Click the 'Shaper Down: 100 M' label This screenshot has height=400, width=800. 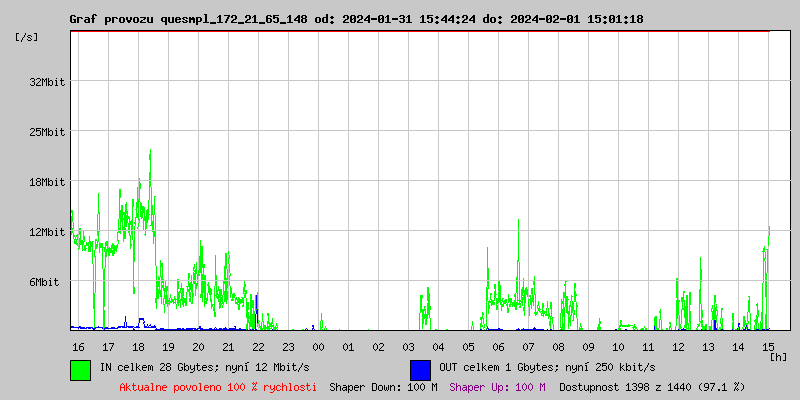(x=383, y=386)
